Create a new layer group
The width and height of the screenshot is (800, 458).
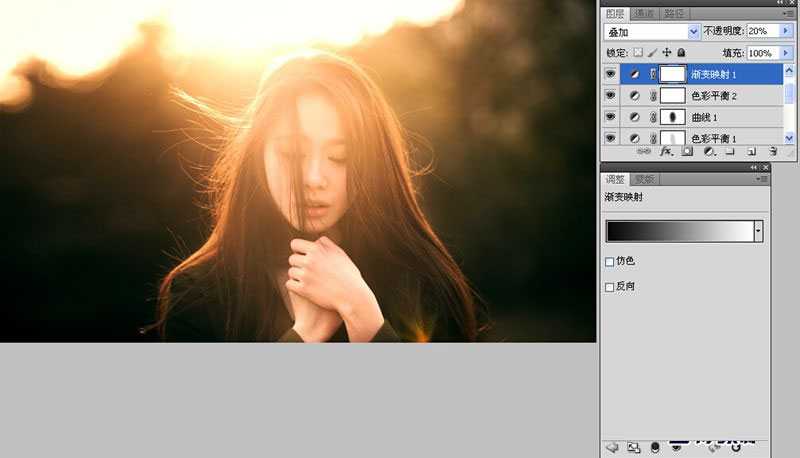coord(731,152)
